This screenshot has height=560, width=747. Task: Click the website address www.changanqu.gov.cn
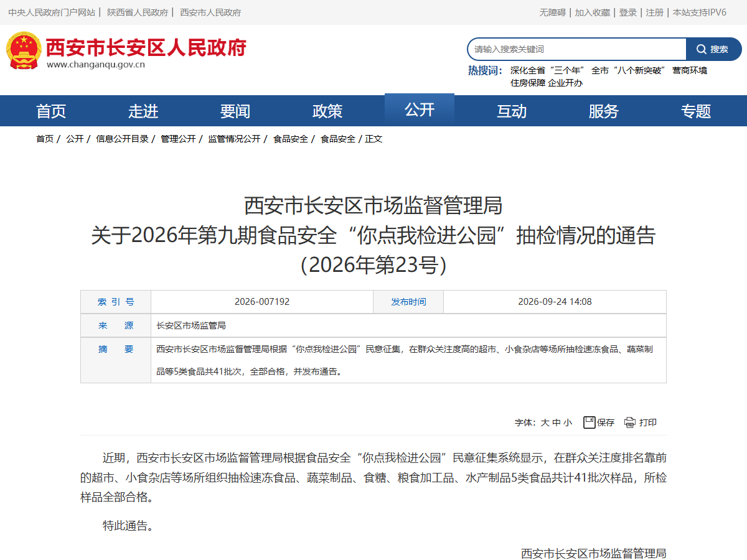coord(96,64)
